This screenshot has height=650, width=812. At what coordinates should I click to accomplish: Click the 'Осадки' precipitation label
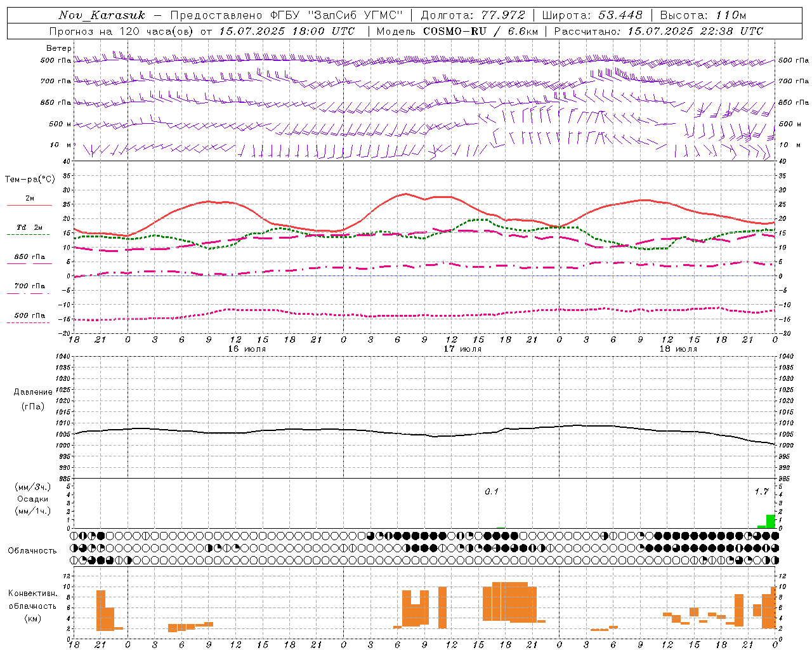(33, 499)
